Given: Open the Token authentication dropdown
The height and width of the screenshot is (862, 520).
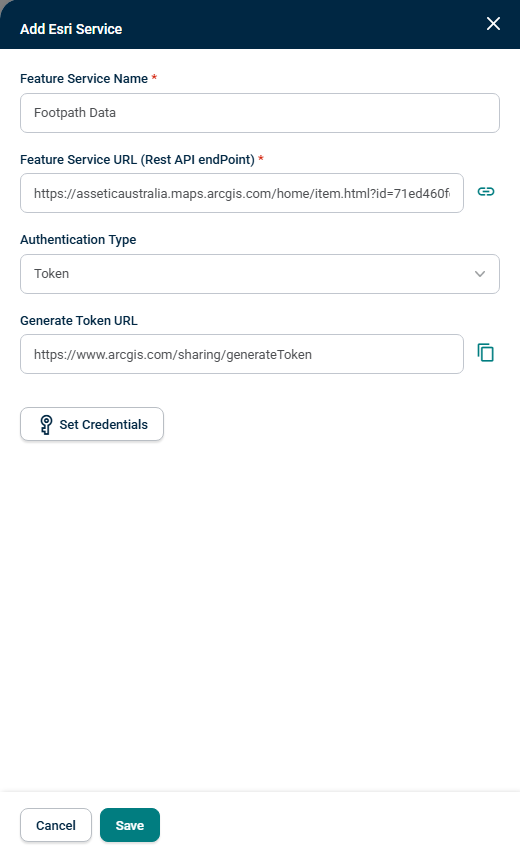Looking at the screenshot, I should 260,274.
